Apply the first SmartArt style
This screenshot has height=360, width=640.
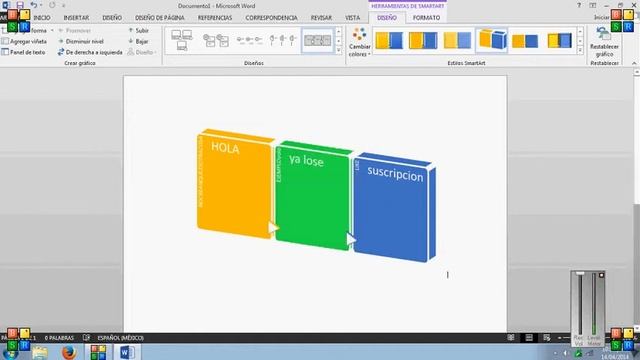pyautogui.click(x=389, y=40)
